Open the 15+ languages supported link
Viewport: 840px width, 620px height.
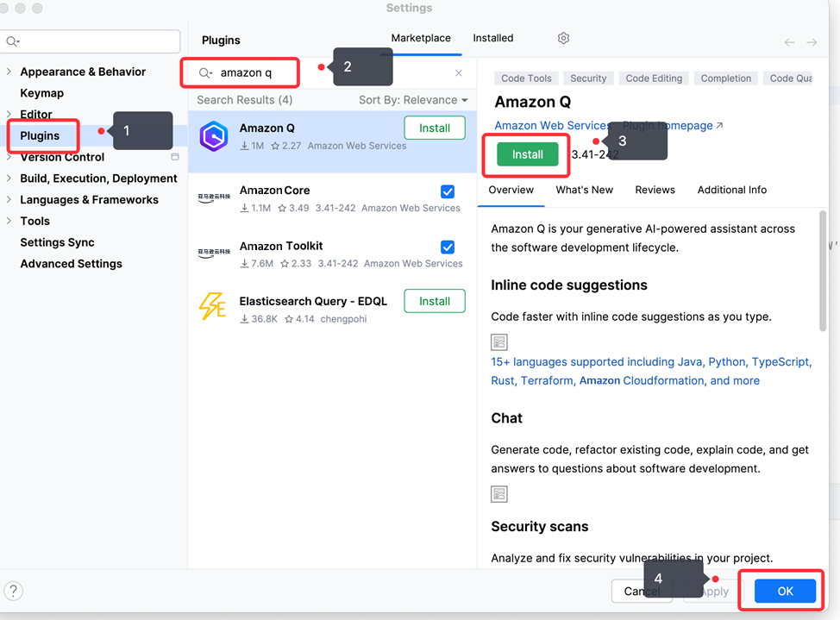[651, 371]
